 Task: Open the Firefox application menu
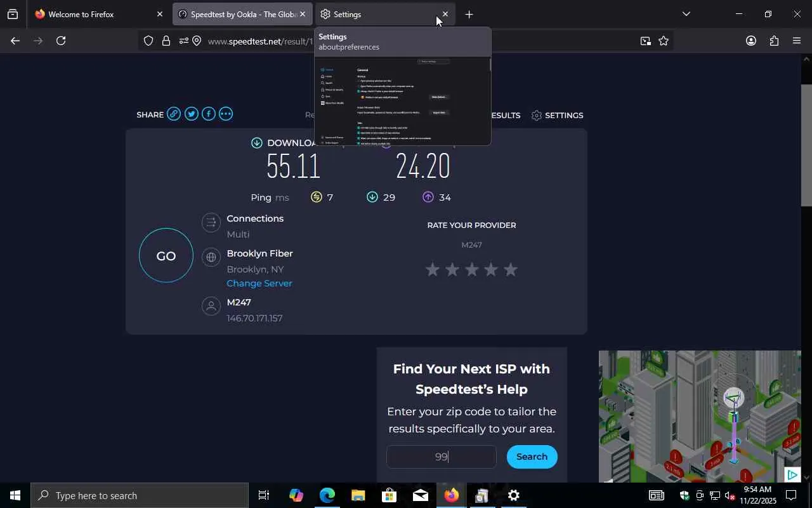click(x=797, y=41)
